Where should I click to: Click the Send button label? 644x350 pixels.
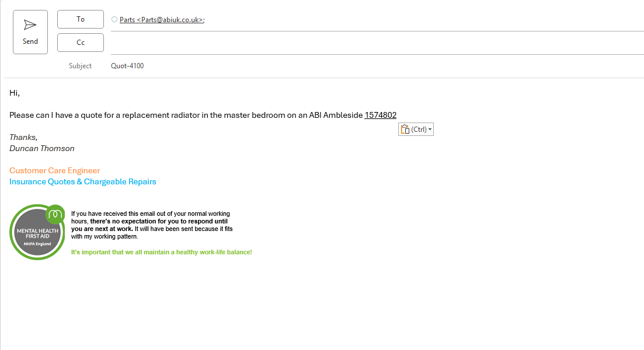tap(30, 41)
